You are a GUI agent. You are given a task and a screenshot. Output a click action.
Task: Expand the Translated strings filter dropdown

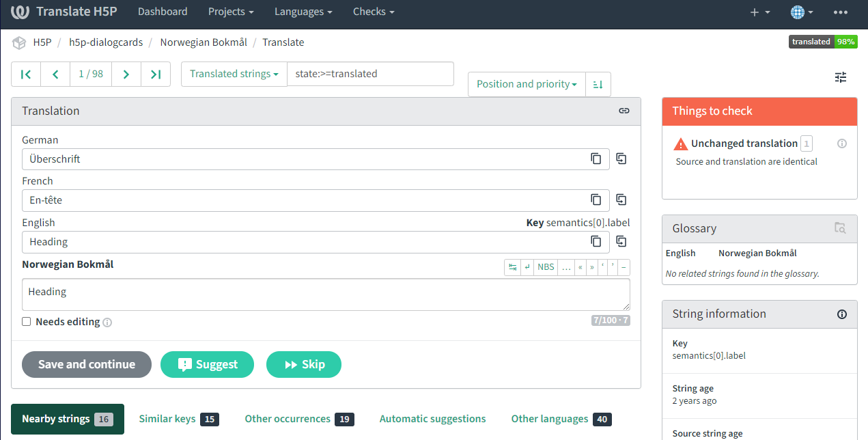pos(234,74)
